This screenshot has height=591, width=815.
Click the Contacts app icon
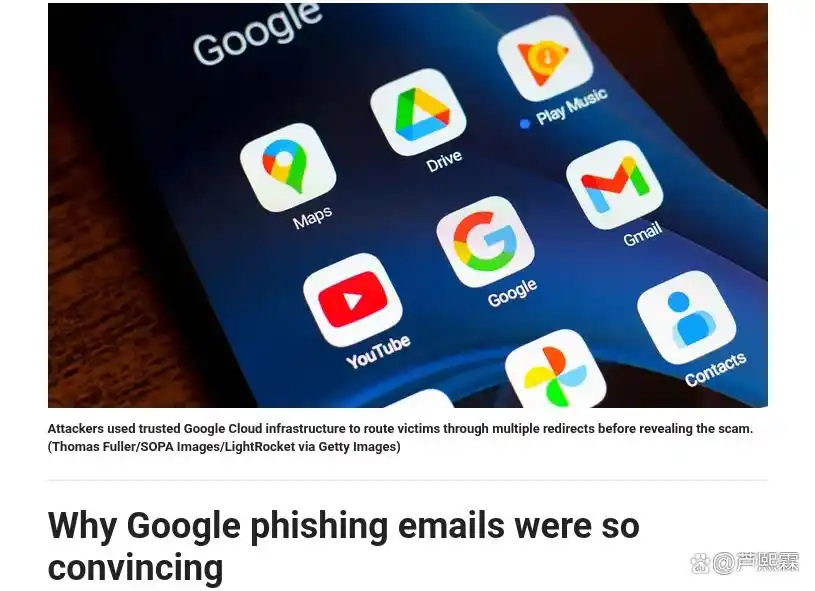pos(687,317)
